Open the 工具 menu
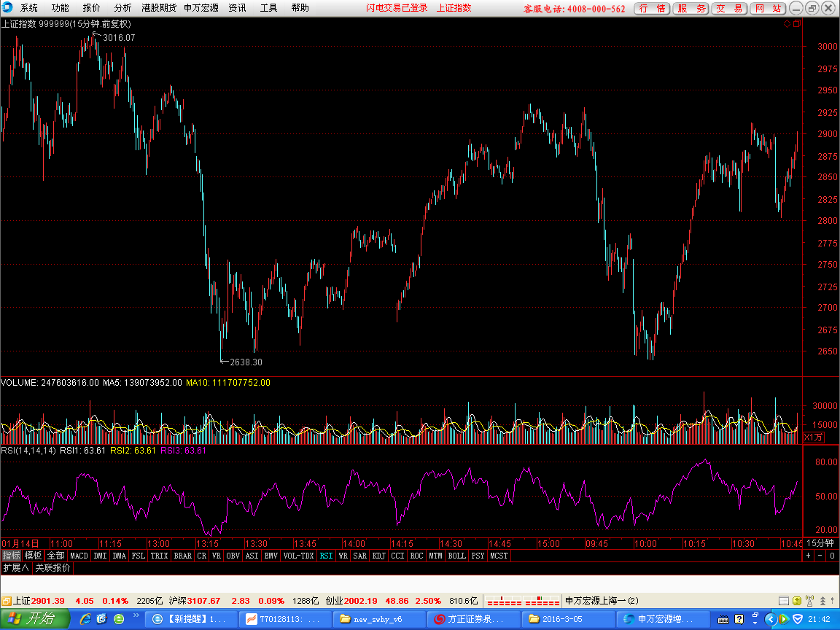 pyautogui.click(x=268, y=8)
